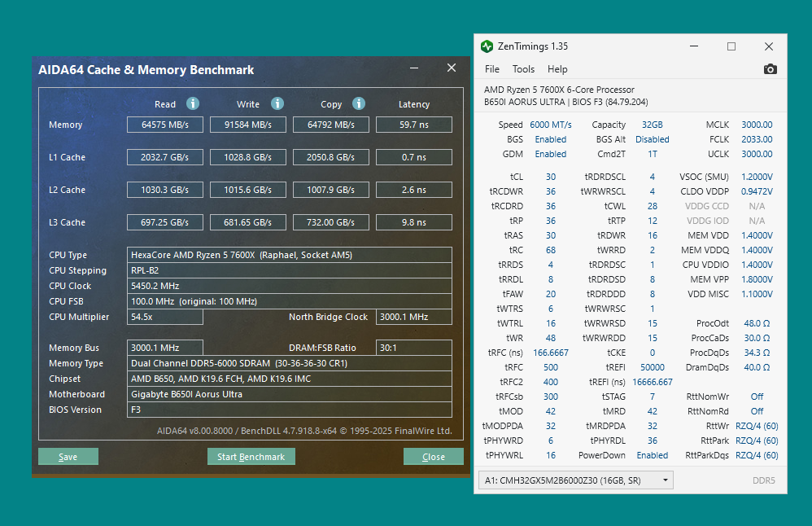Maximize the ZenTimings window

tap(731, 46)
